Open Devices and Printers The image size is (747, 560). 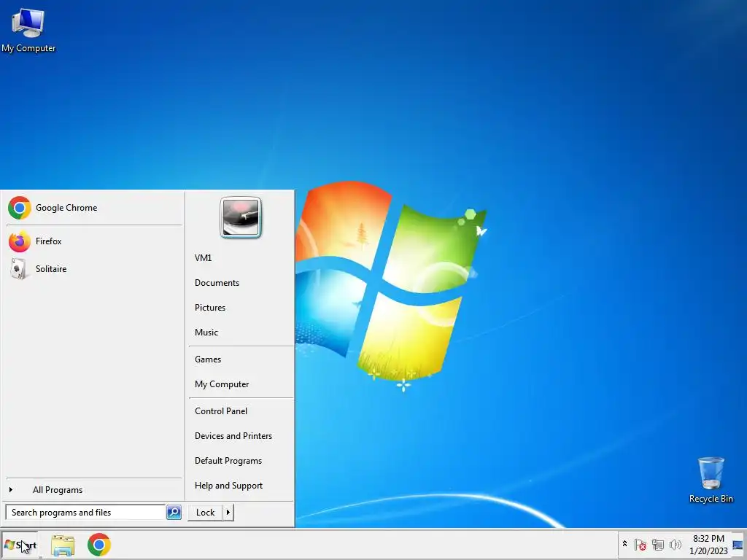pyautogui.click(x=241, y=435)
